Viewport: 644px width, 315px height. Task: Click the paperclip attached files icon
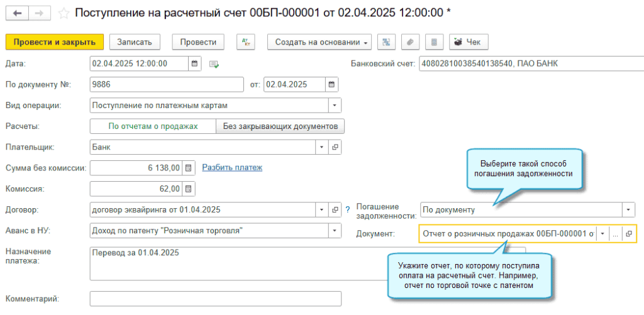pyautogui.click(x=409, y=42)
